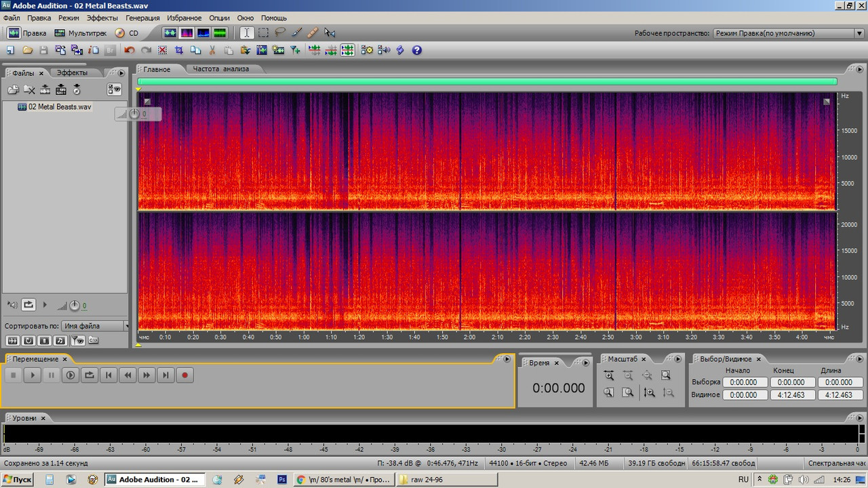This screenshot has height=488, width=868.
Task: Open Main panel options menu arrow
Action: coord(859,69)
